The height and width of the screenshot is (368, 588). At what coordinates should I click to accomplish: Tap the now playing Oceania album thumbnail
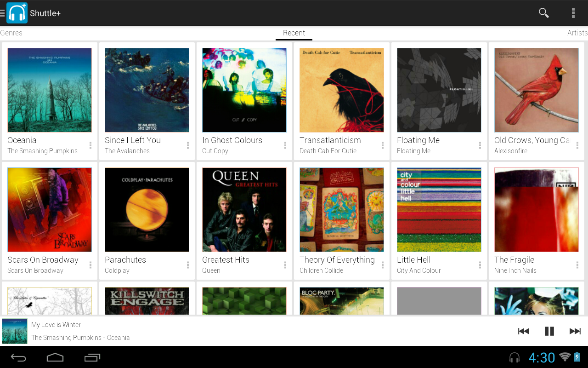(14, 331)
